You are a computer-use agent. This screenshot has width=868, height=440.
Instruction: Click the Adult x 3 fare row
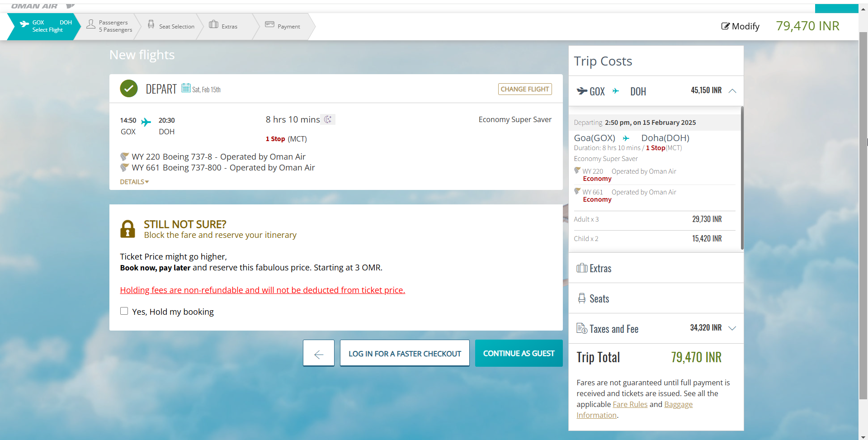pyautogui.click(x=655, y=219)
